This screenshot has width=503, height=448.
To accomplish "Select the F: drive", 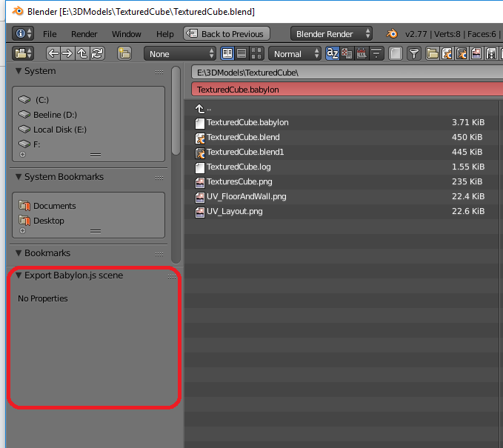I will 89,144.
